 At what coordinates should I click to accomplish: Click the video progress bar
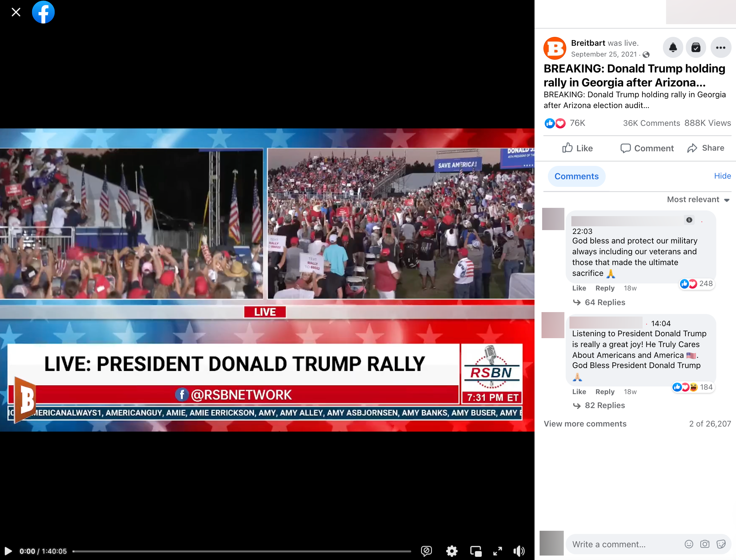click(242, 551)
